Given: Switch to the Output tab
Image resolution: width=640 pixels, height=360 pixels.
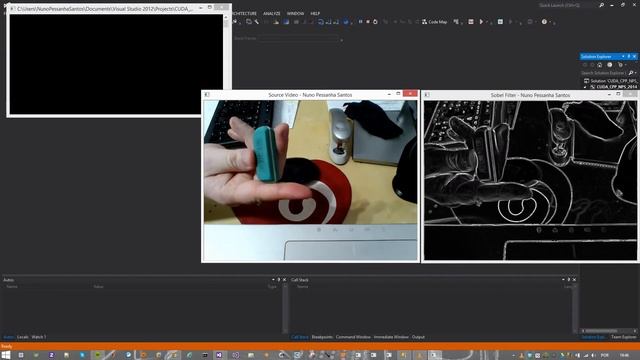Looking at the screenshot, I should (418, 337).
